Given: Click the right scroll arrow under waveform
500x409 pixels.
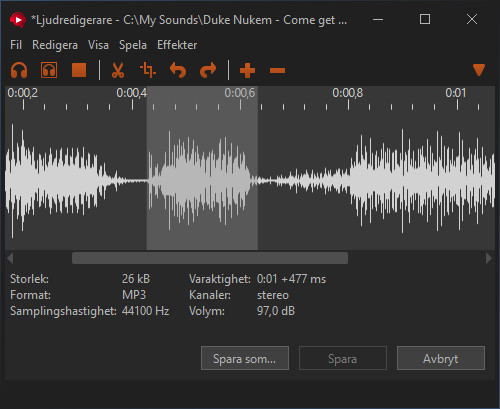Looking at the screenshot, I should [489, 258].
